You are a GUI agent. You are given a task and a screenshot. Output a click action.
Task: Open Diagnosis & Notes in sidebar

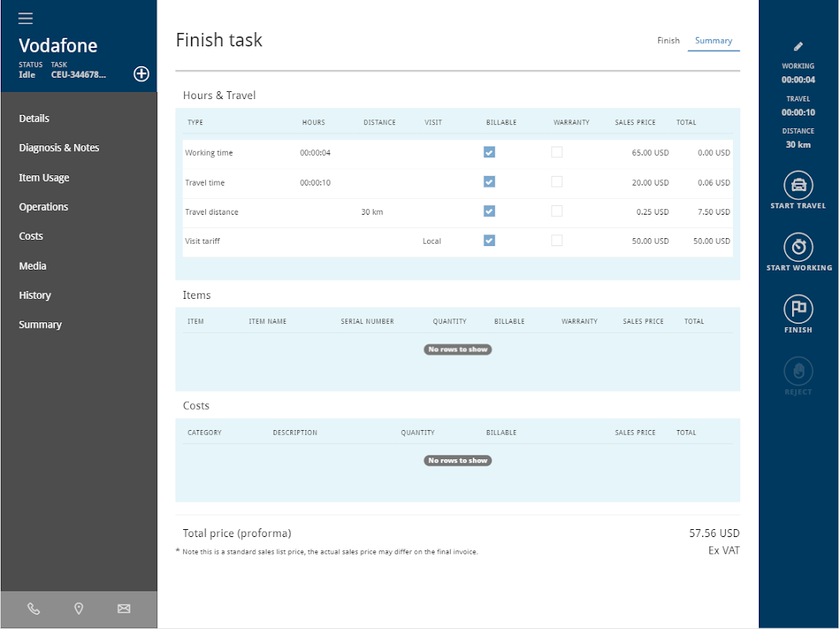click(x=59, y=148)
